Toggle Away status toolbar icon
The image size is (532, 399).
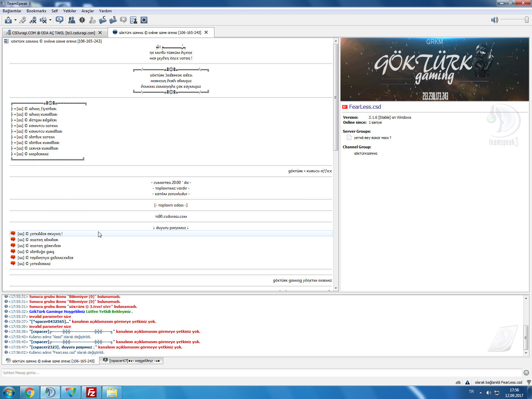[x=8, y=20]
